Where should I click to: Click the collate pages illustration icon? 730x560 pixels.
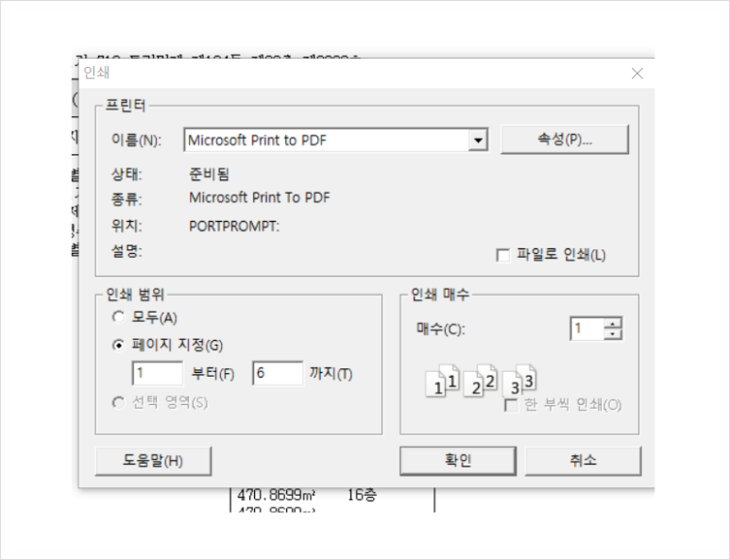click(x=482, y=381)
